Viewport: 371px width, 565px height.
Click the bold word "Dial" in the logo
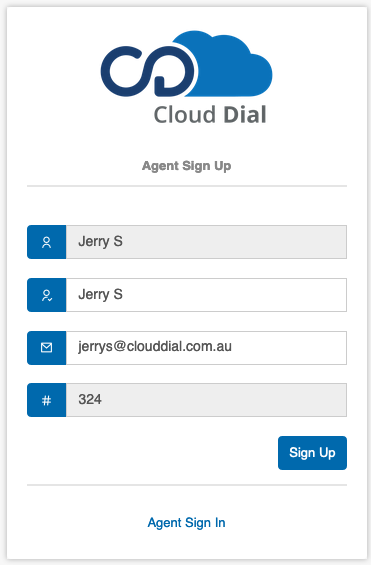click(x=245, y=115)
